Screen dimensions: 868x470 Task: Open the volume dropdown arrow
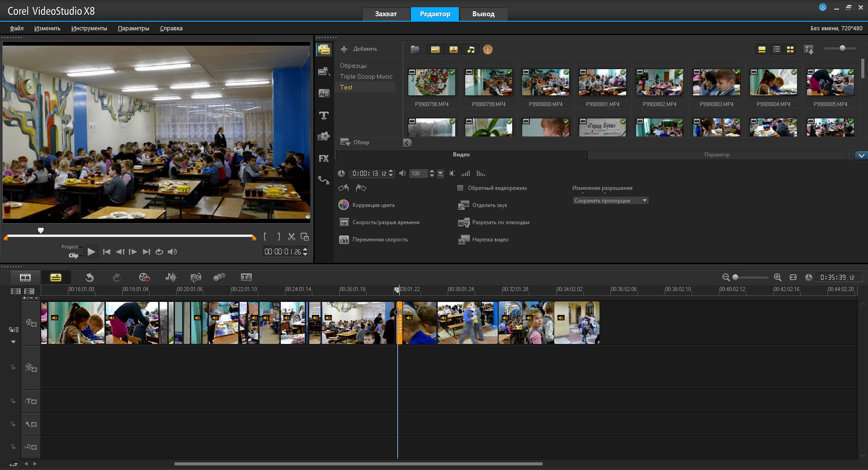click(440, 174)
